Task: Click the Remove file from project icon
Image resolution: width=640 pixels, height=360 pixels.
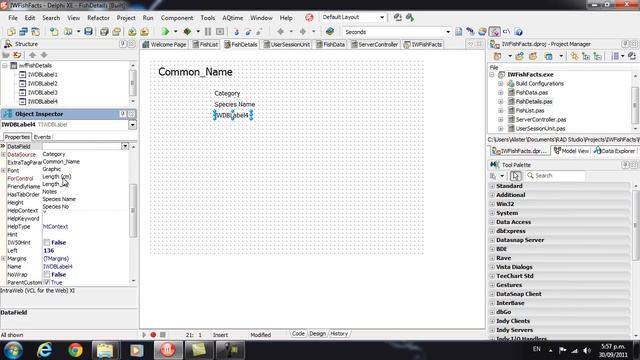Action: 144,31
